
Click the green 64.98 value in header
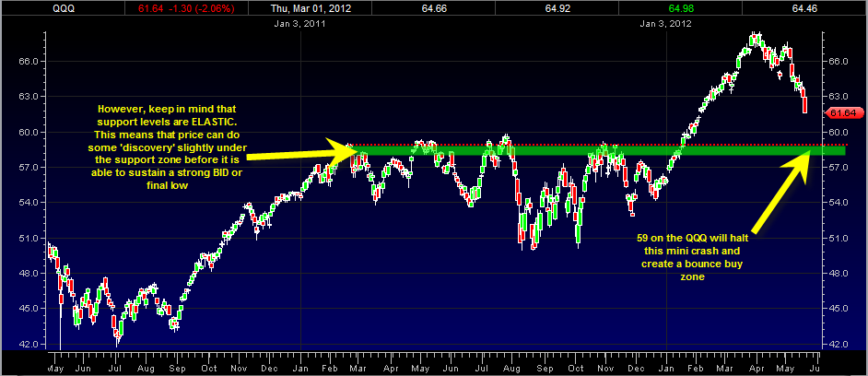point(679,8)
